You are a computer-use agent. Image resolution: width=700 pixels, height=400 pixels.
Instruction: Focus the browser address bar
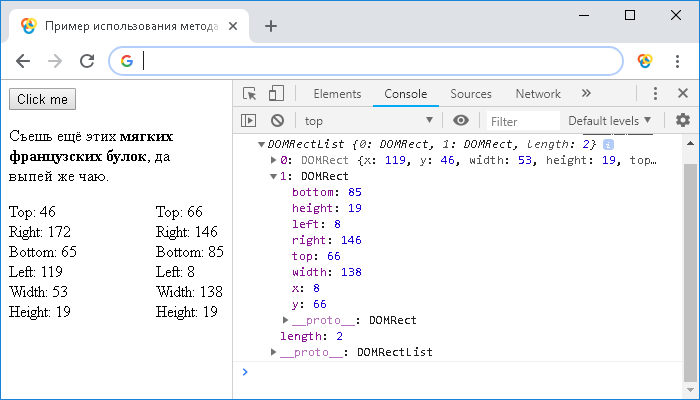coord(366,61)
